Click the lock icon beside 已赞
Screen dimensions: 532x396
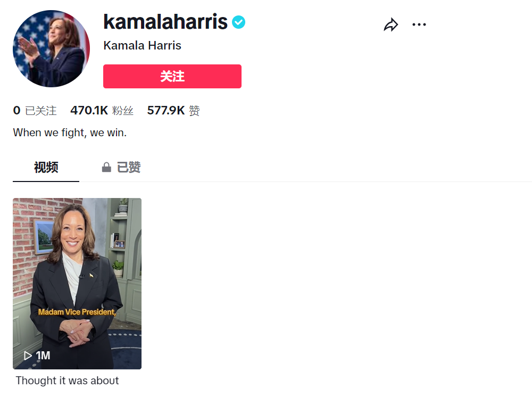[106, 168]
